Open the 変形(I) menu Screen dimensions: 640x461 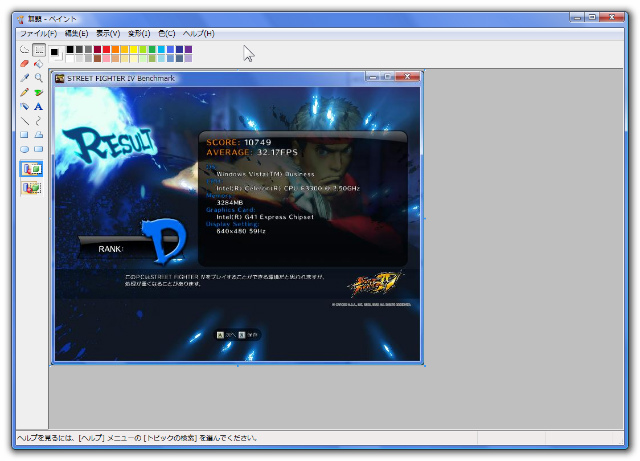click(x=139, y=33)
